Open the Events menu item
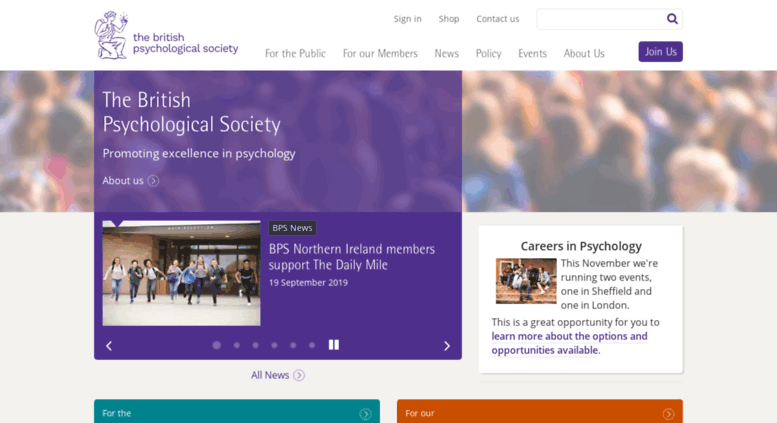Viewport: 777px width, 423px height. [x=532, y=53]
